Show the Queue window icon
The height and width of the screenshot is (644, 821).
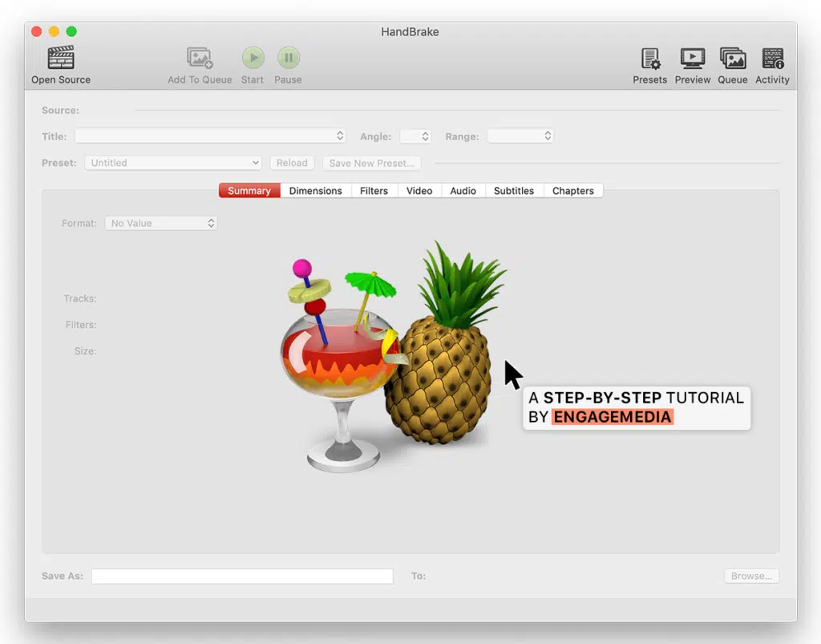[733, 59]
